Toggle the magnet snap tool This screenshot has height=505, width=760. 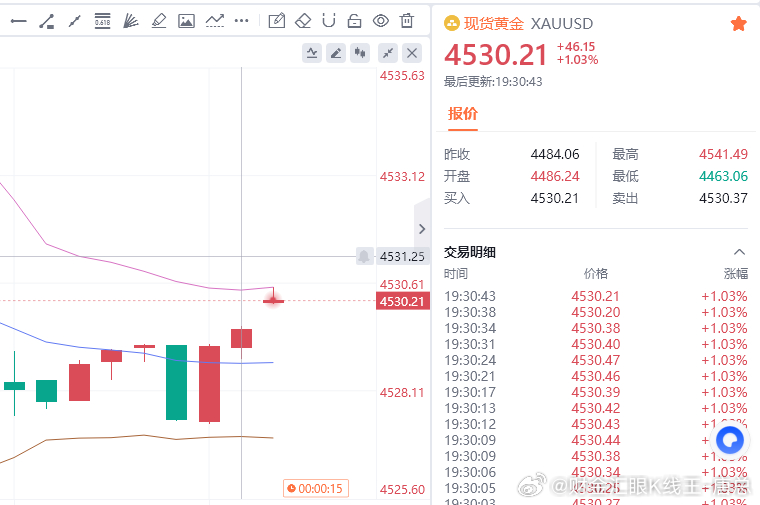329,21
